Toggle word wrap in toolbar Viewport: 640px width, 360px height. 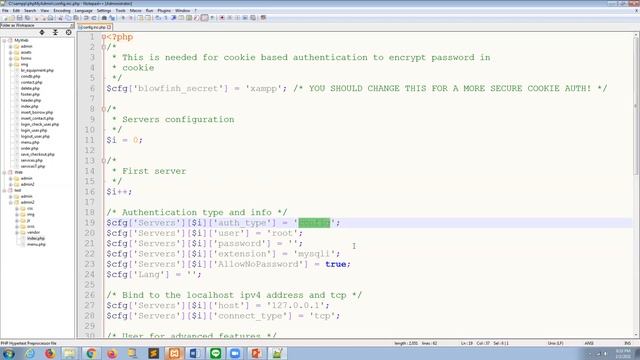157,18
